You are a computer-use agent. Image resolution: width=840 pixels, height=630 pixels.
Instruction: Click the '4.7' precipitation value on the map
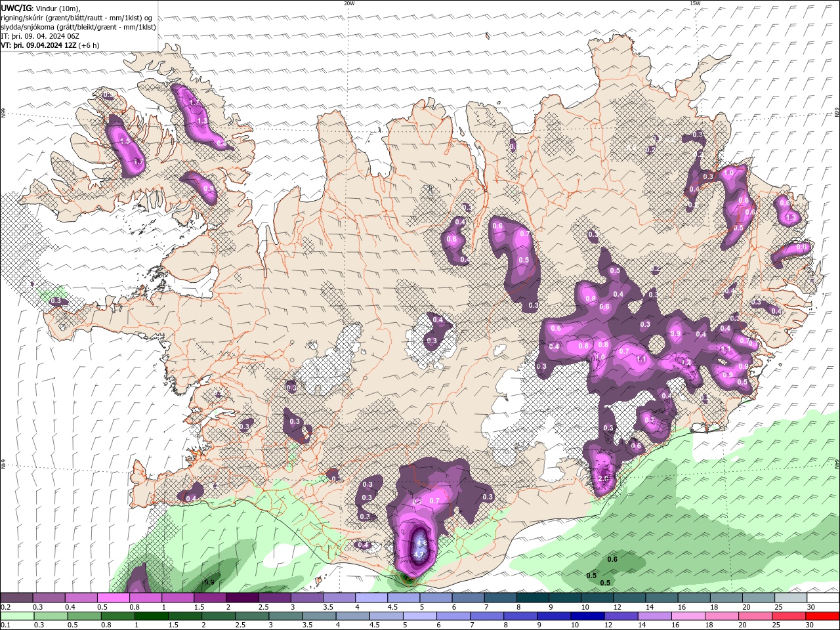pos(420,554)
